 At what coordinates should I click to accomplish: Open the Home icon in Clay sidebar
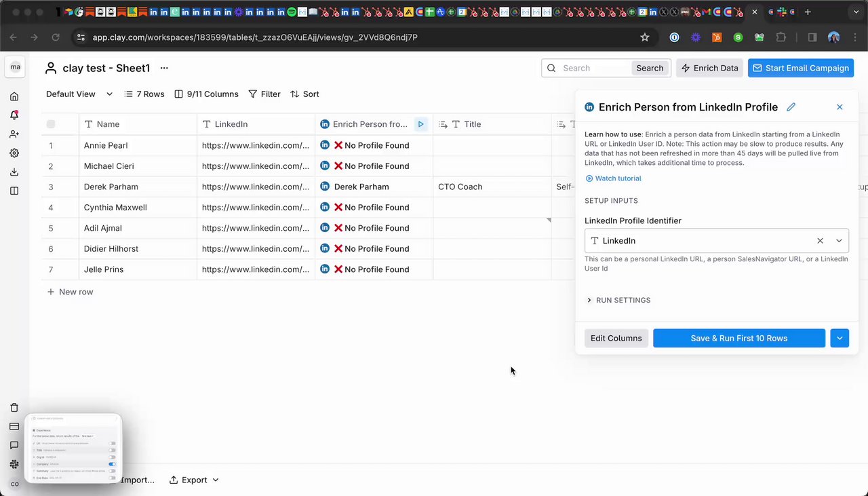(x=14, y=96)
